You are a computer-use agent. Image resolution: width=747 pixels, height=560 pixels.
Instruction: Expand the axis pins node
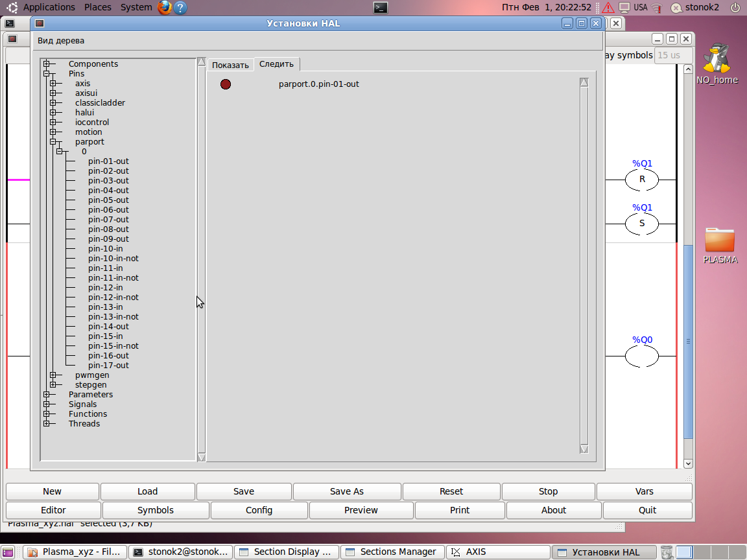[x=53, y=84]
